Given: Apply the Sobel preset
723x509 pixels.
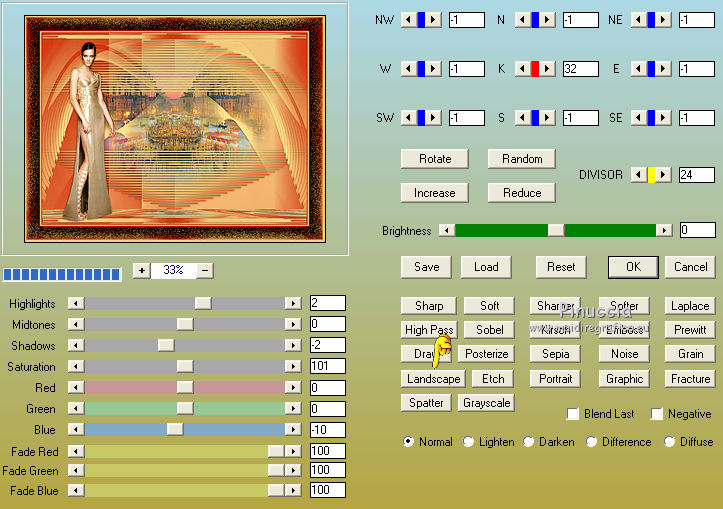Looking at the screenshot, I should 489,330.
